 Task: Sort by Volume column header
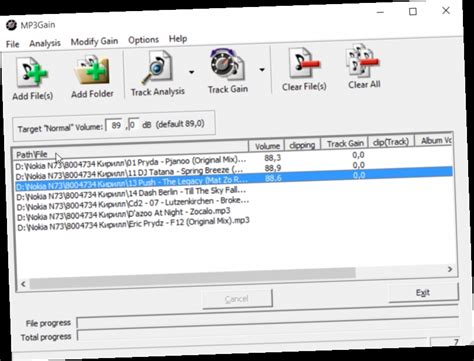coord(267,146)
